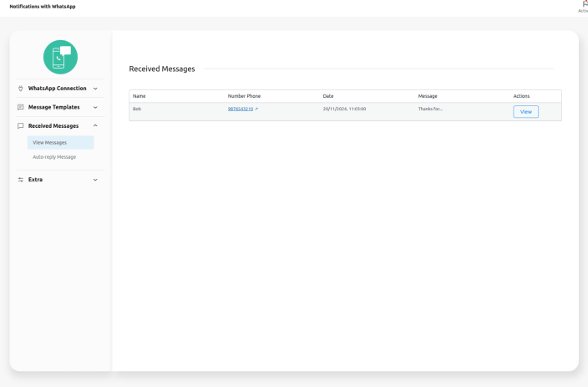Click the truncated 'Thanks for...' message cell
Image resolution: width=588 pixels, height=387 pixels.
click(x=430, y=109)
